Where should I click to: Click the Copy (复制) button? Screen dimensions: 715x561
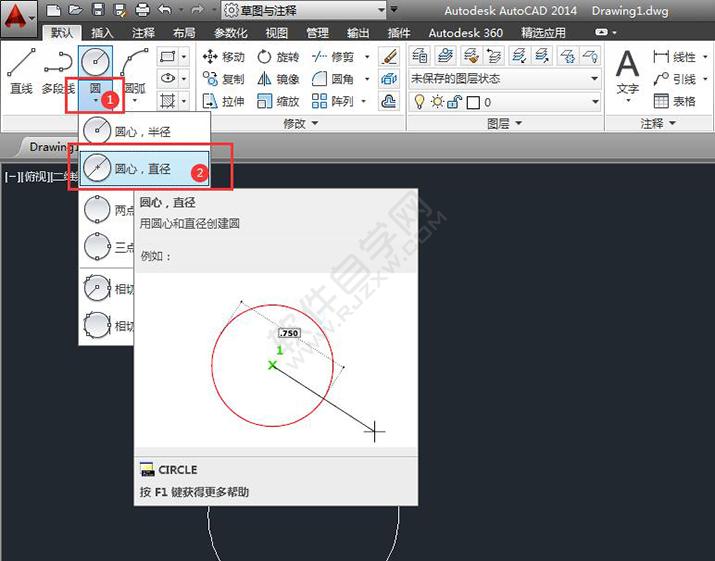point(223,79)
